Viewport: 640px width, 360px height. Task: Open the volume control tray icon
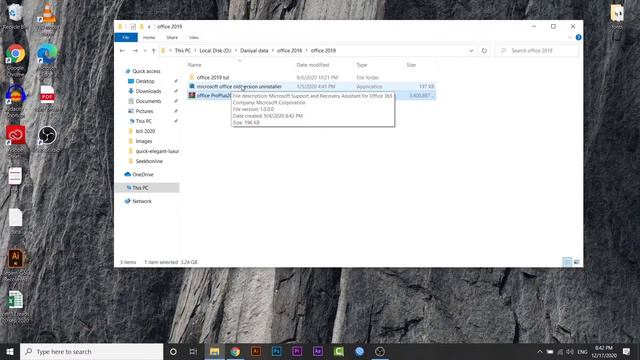(570, 351)
